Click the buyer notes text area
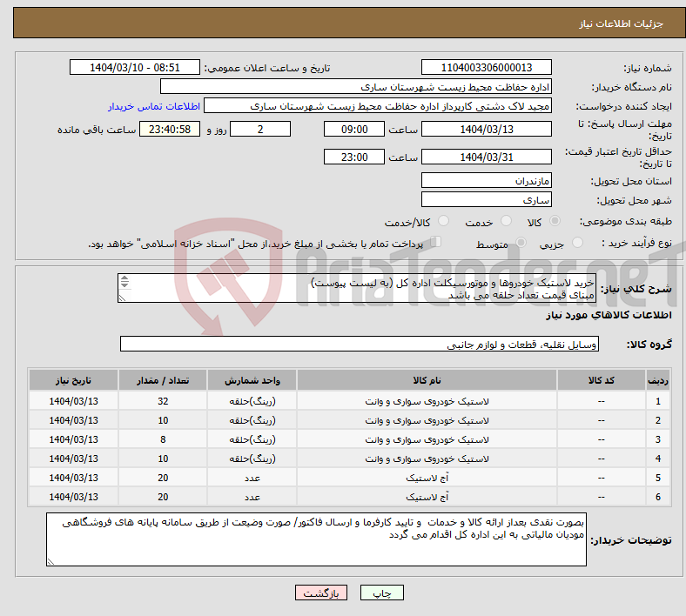 316,539
